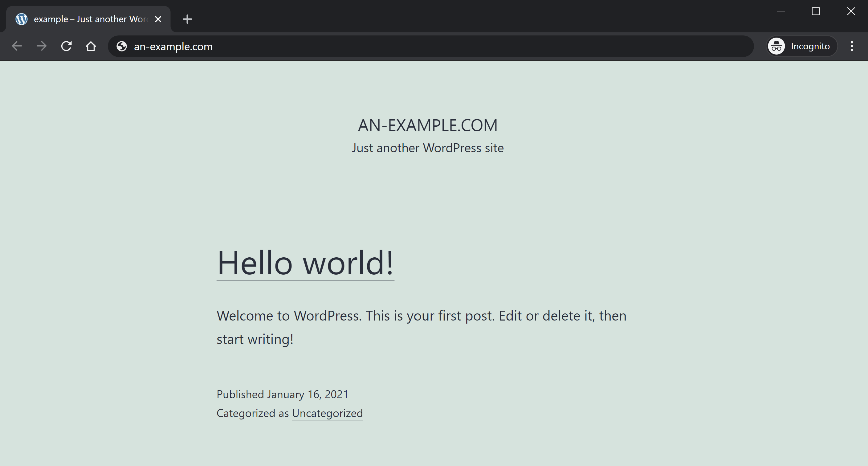Open the Hello world! post title link
Screen dimensions: 868x466
pos(305,263)
